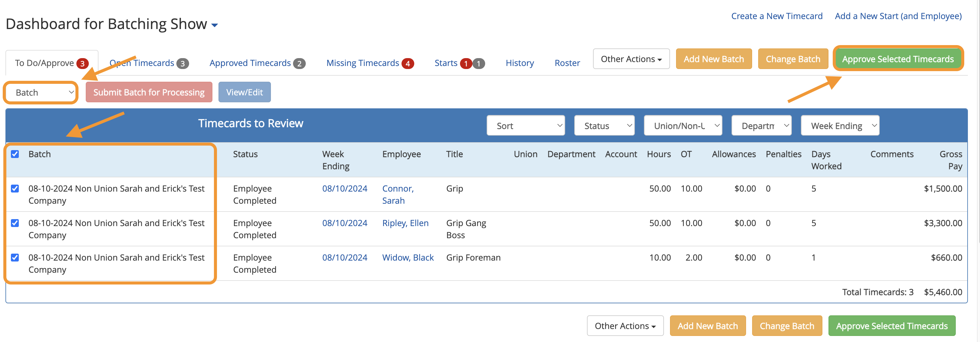The image size is (980, 342).
Task: Open the Starts tab
Action: [446, 63]
